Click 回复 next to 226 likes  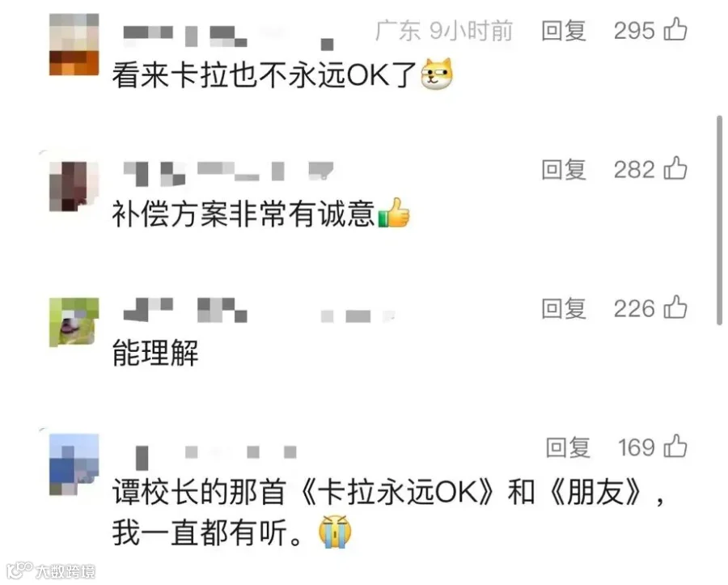(x=564, y=309)
